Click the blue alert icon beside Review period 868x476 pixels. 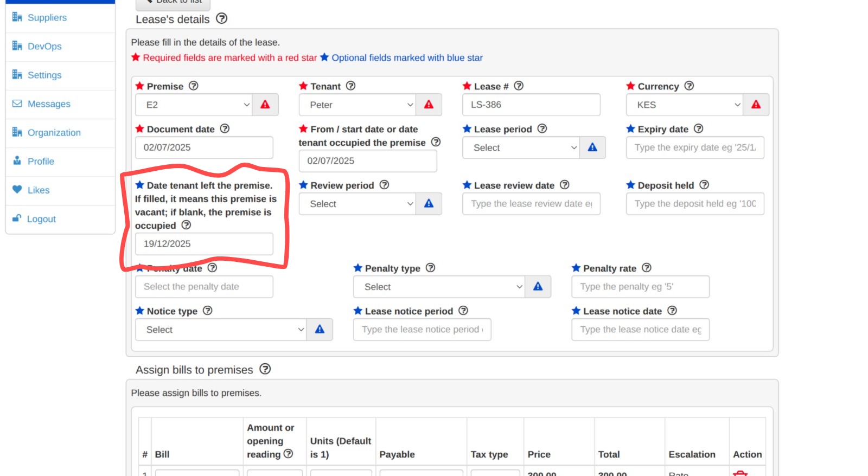coord(429,204)
